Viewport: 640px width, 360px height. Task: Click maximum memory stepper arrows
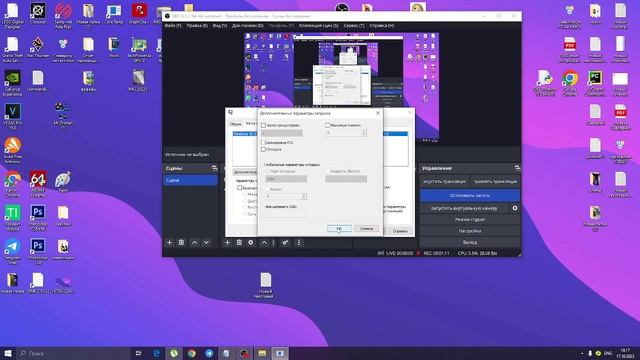[364, 133]
